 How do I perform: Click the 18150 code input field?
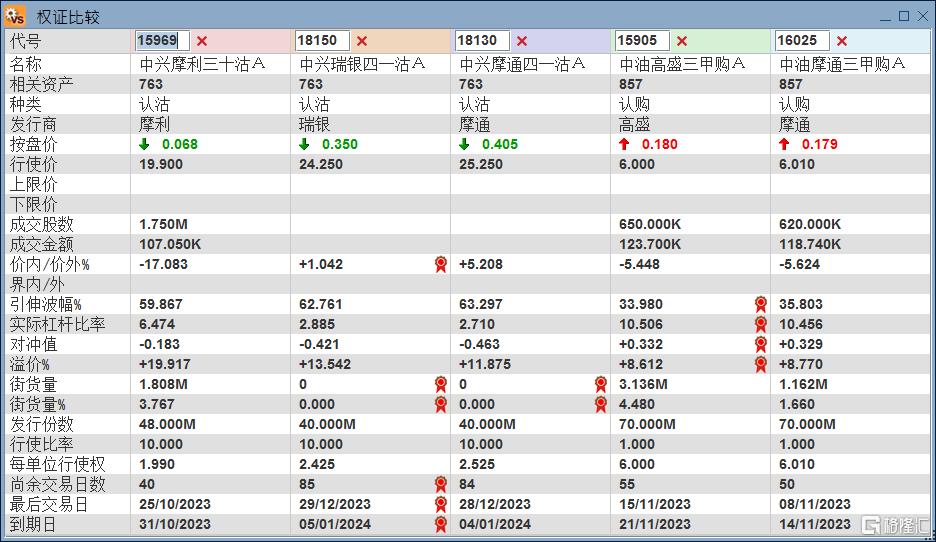(322, 41)
